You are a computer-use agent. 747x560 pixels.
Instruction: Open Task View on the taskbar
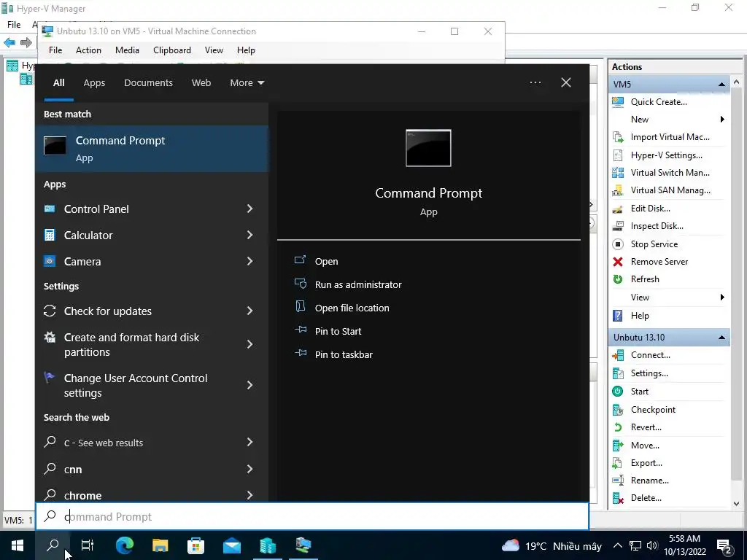88,545
